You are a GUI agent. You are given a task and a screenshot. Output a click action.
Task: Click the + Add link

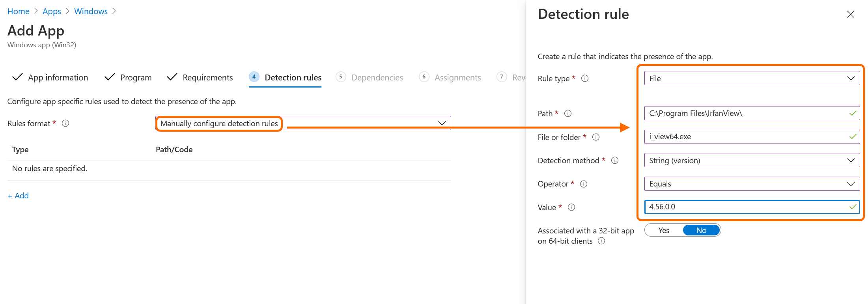point(18,196)
